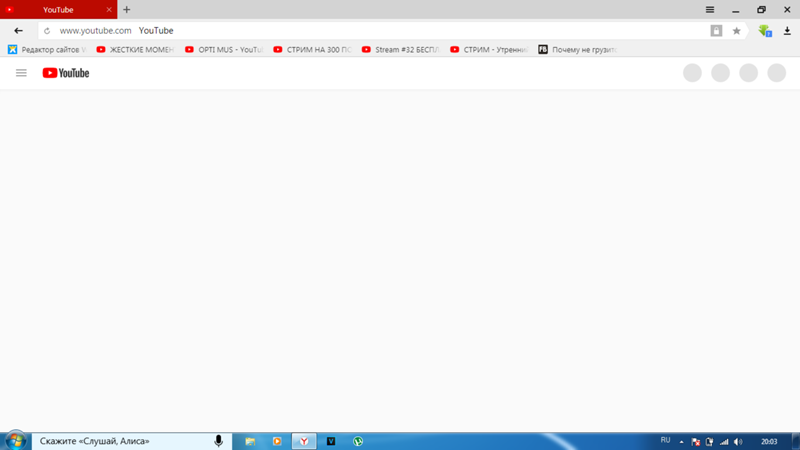Open the Stream #32 bookmark
800x450 pixels.
[401, 49]
